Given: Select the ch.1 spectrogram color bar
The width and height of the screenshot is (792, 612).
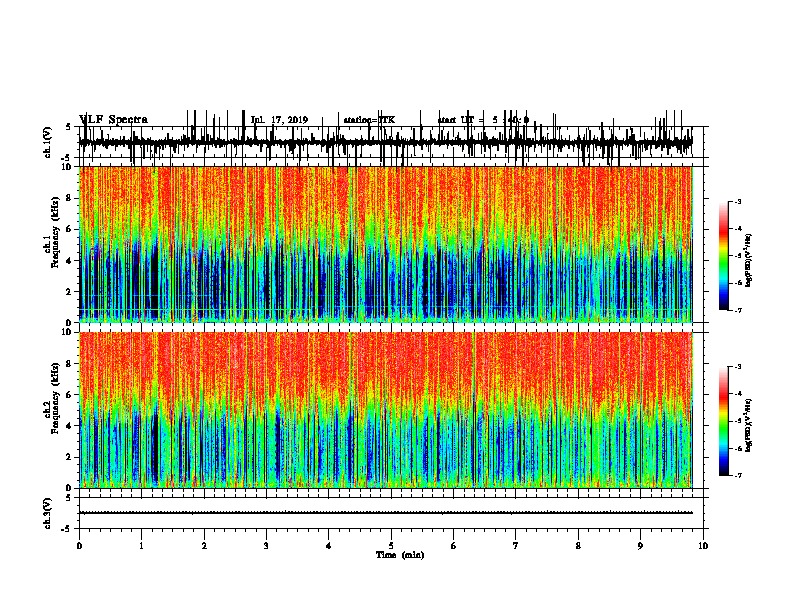Looking at the screenshot, I should tap(724, 256).
